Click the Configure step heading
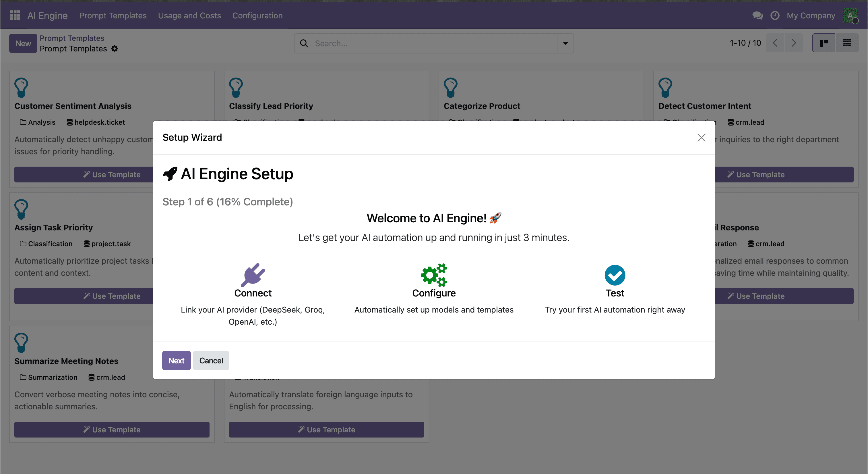 tap(434, 293)
